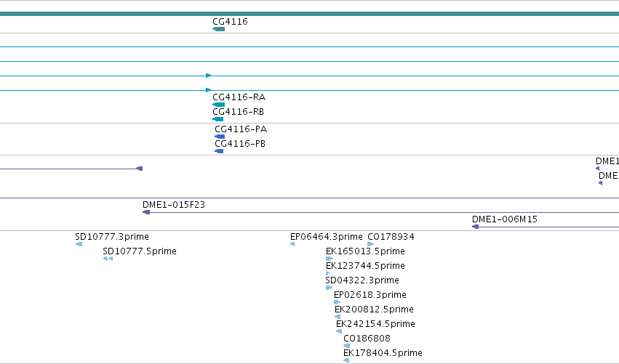Click the DME1-006M15 arrowhead glyph

(475, 227)
